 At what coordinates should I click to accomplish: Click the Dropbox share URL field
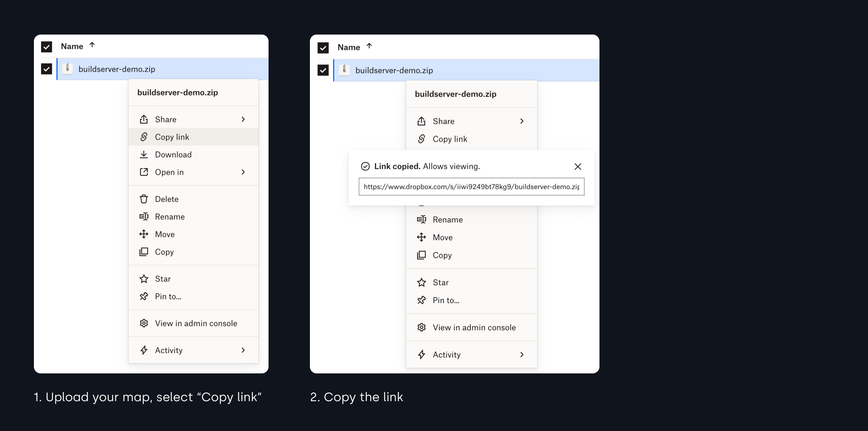(471, 187)
